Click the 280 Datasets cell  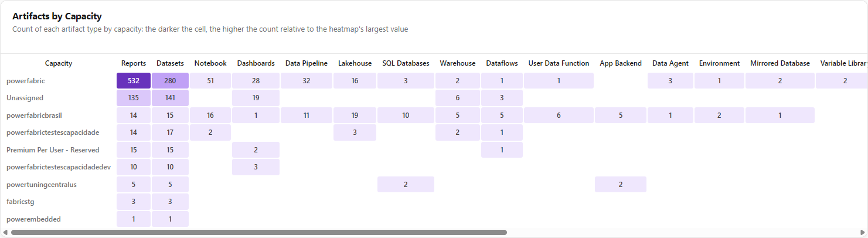click(x=170, y=81)
